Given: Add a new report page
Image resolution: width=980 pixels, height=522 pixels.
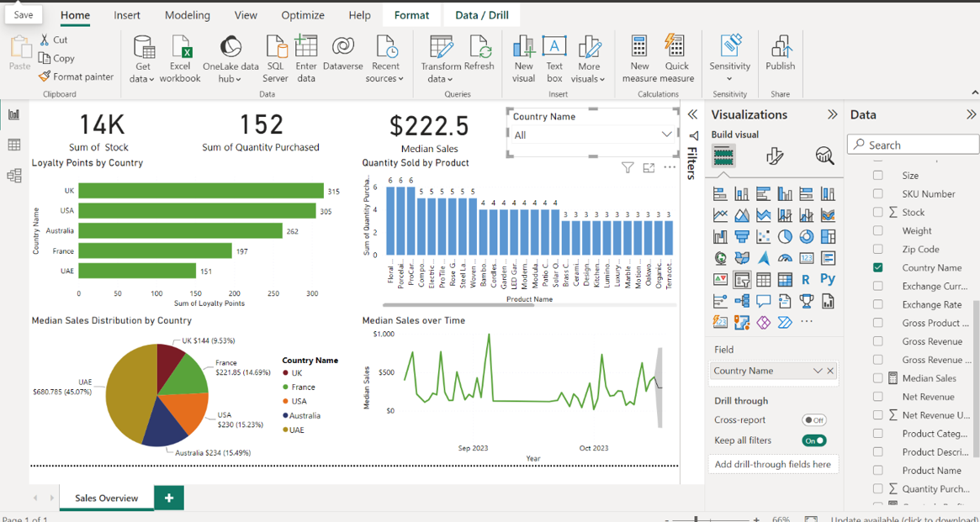Looking at the screenshot, I should tap(169, 498).
